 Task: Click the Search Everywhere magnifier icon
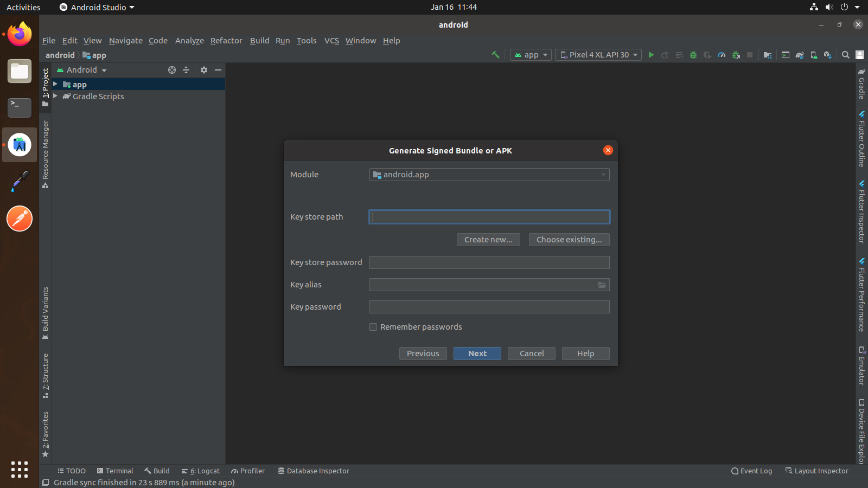click(845, 55)
